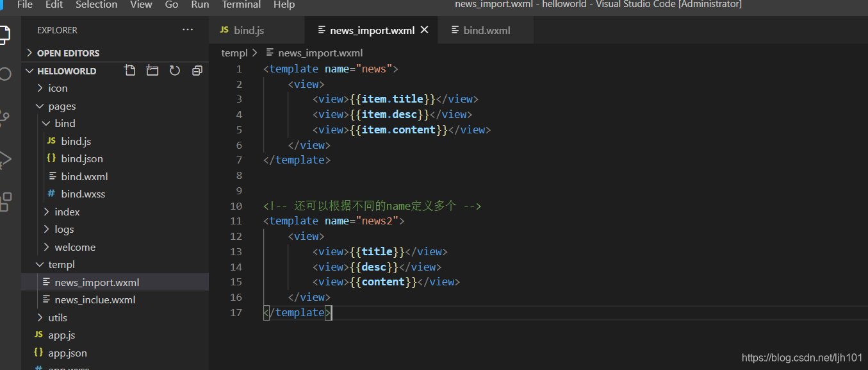Open the Source Control activity bar icon
868x370 pixels.
(x=4, y=117)
